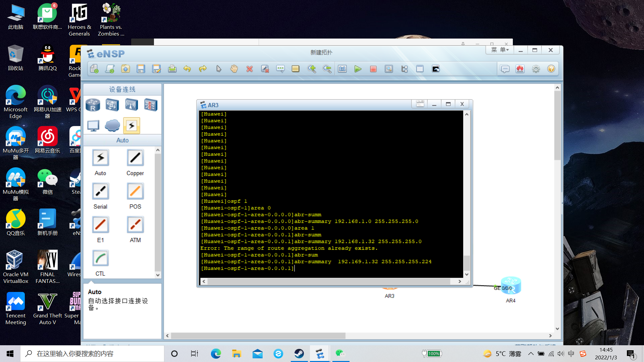Click the green start devices play icon
644x362 pixels.
[358, 69]
